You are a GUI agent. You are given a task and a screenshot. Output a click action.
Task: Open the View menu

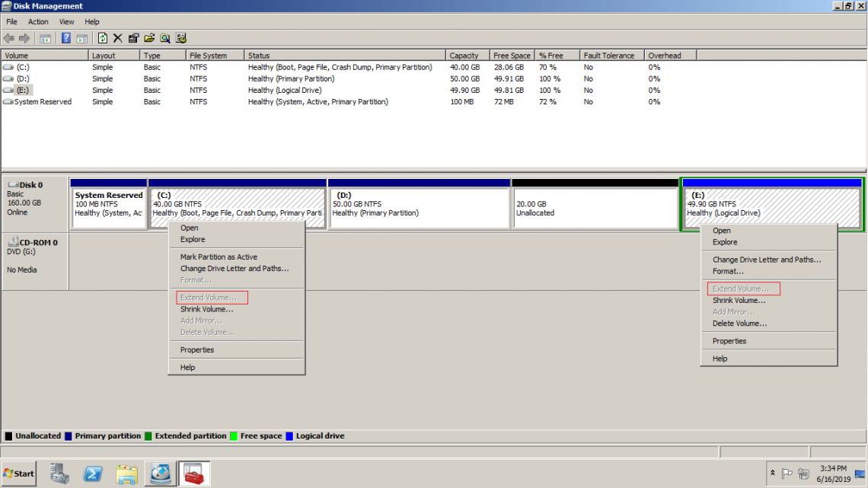tap(67, 22)
